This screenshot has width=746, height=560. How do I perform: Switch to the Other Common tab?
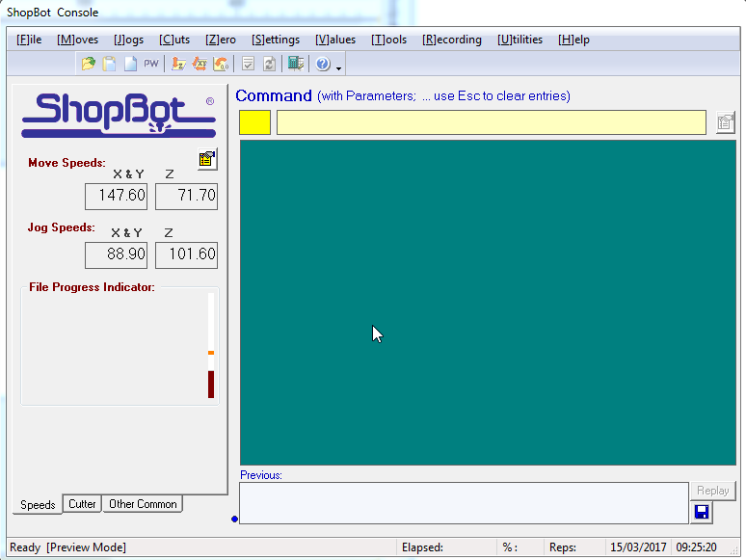point(143,504)
